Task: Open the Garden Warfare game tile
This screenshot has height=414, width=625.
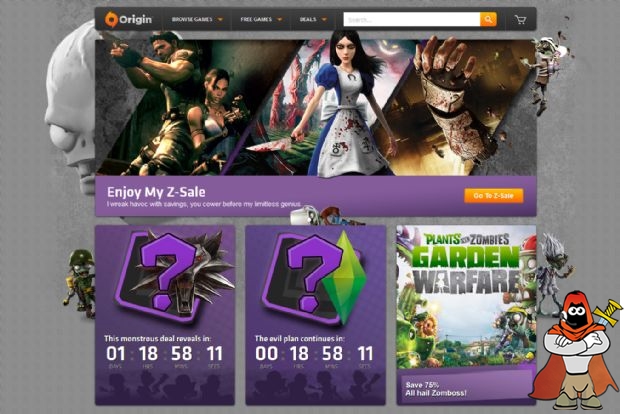Action: (466, 315)
